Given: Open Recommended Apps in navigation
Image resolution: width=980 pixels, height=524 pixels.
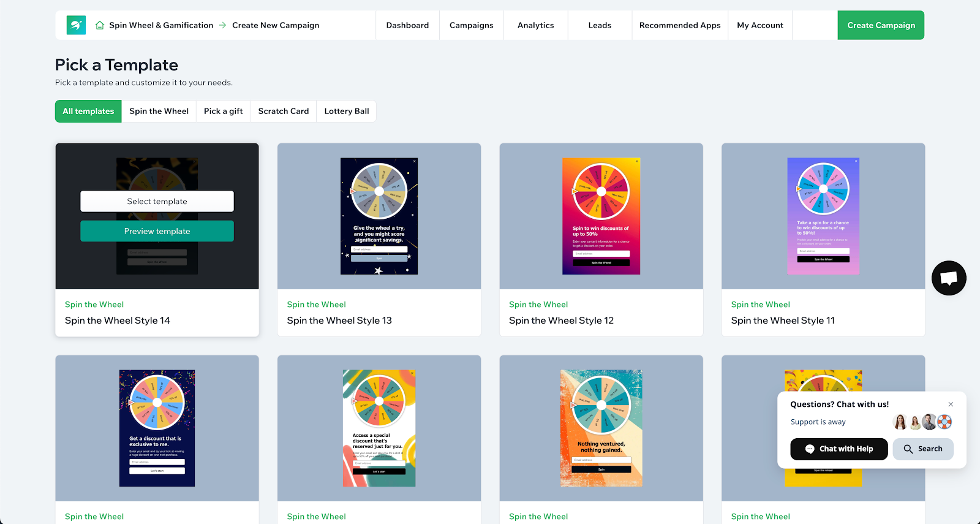Looking at the screenshot, I should [679, 25].
